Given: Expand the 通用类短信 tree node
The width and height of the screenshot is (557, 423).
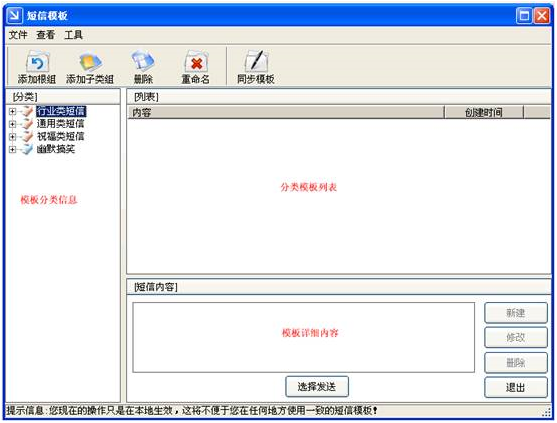Looking at the screenshot, I should coord(12,124).
